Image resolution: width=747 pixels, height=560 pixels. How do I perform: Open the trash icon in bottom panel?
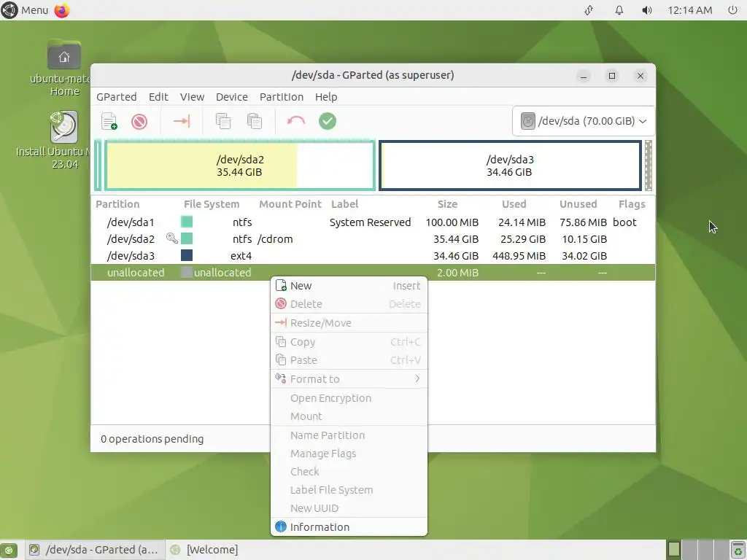click(738, 550)
